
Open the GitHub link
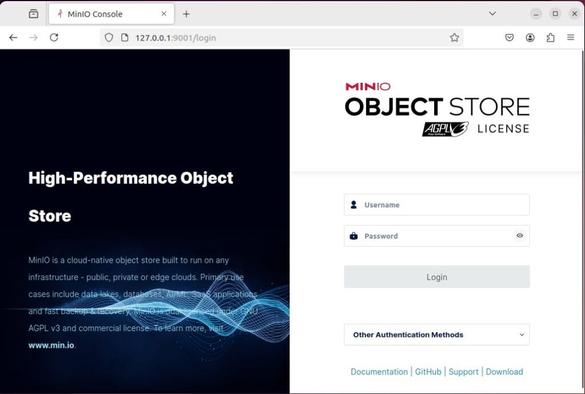click(428, 372)
